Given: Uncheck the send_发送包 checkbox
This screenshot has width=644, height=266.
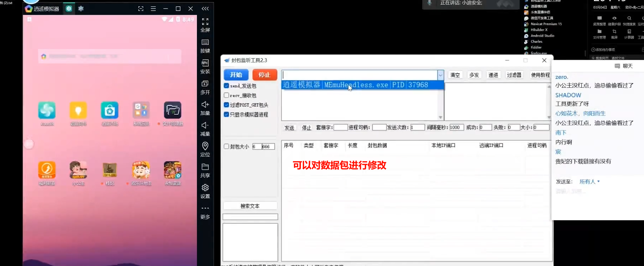Looking at the screenshot, I should pos(226,86).
